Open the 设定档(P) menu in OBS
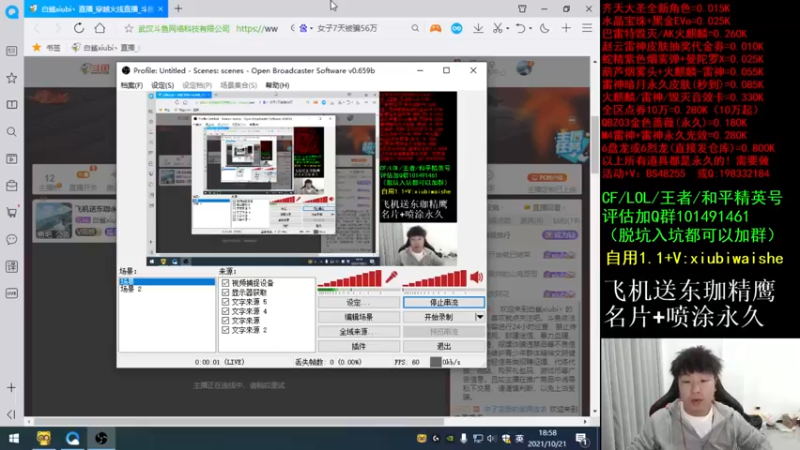Image resolution: width=800 pixels, height=450 pixels. tap(197, 85)
